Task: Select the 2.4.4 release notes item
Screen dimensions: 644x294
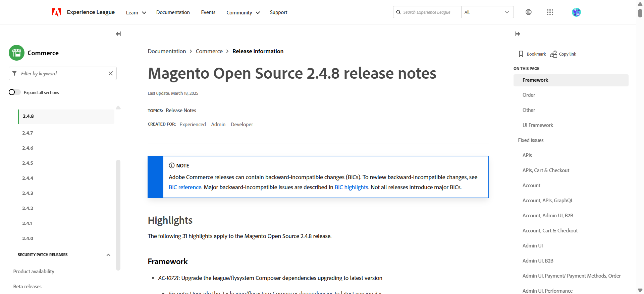Action: (x=28, y=178)
